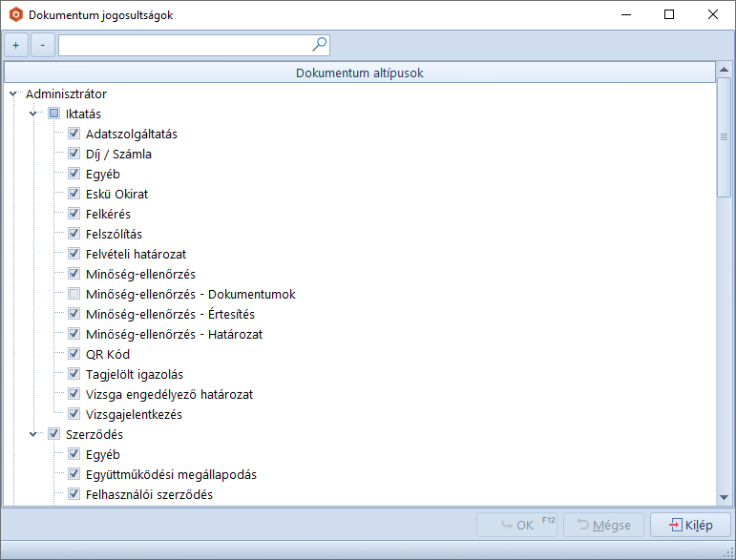Select Vizsga engedélyező határozat item
Screen dimensions: 736x560
tap(169, 394)
